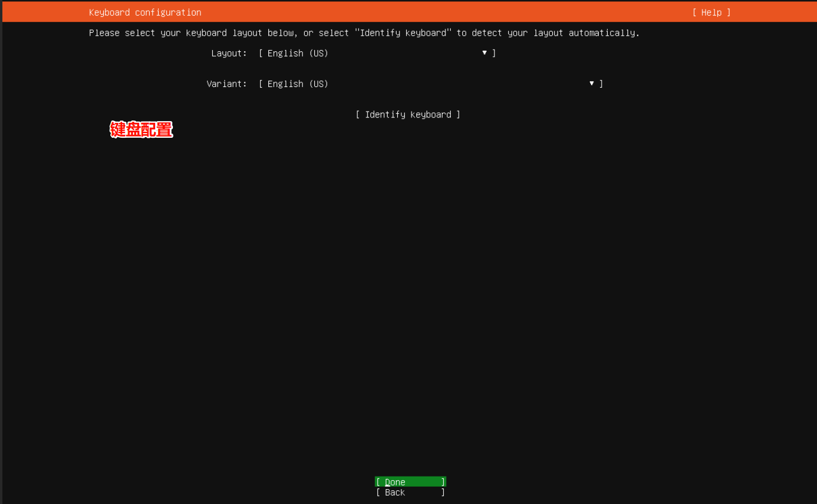Open the Variant selection field
This screenshot has width=817, height=504.
point(431,84)
